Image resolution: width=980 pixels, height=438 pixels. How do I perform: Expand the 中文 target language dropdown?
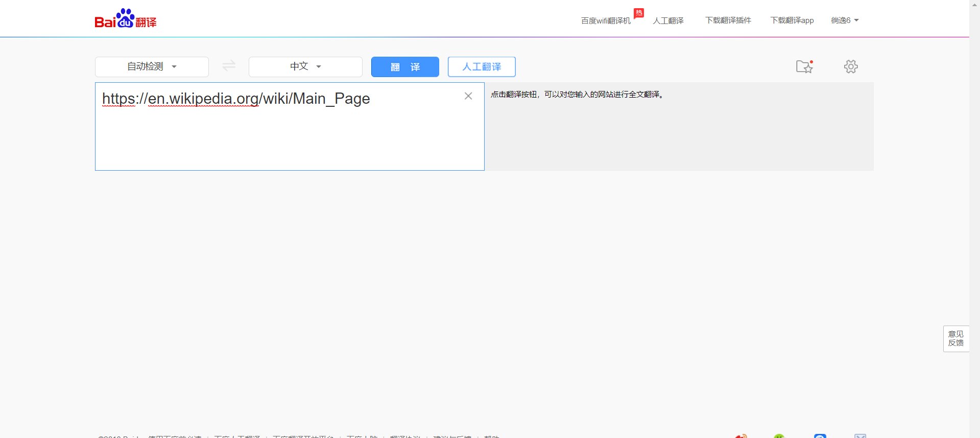305,66
